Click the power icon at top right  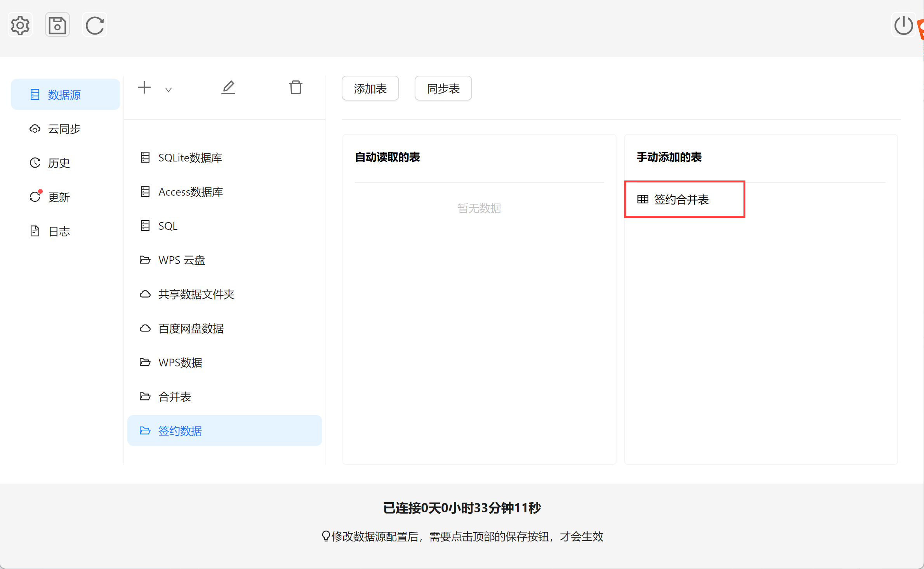tap(903, 26)
